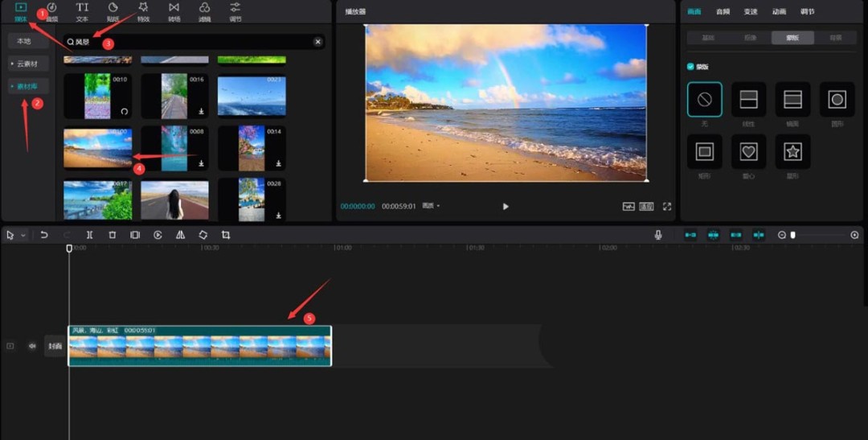This screenshot has width=868, height=440.
Task: Expand the cloud material (云素材) section
Action: click(x=28, y=64)
